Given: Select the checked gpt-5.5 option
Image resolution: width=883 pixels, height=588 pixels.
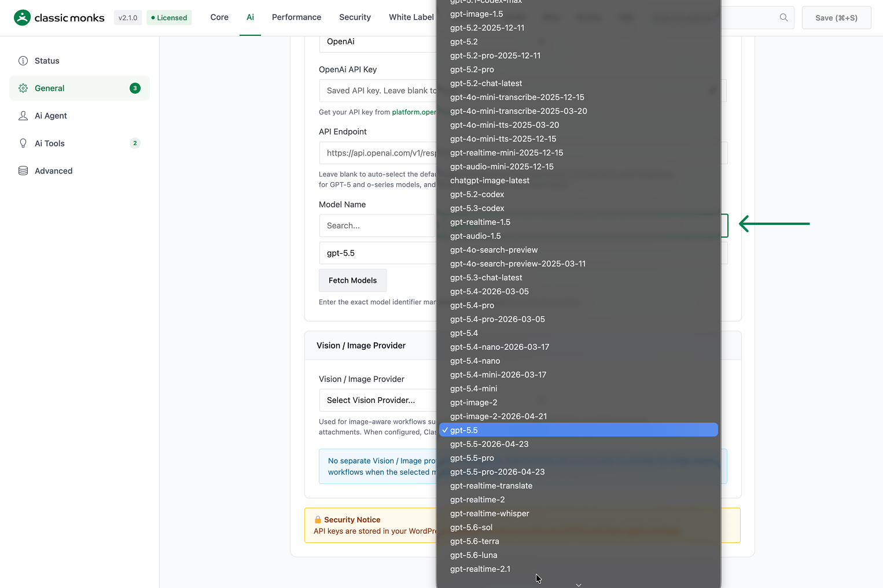Looking at the screenshot, I should click(x=579, y=430).
